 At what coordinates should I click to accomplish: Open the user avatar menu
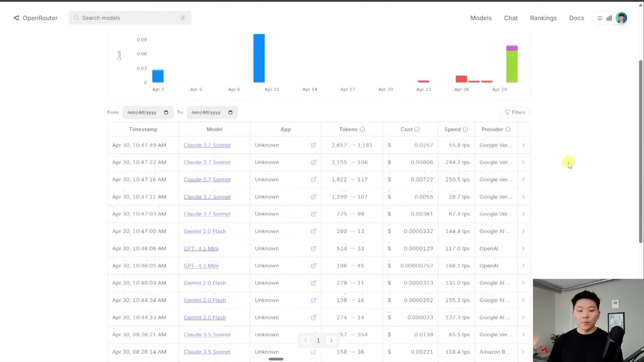point(621,18)
